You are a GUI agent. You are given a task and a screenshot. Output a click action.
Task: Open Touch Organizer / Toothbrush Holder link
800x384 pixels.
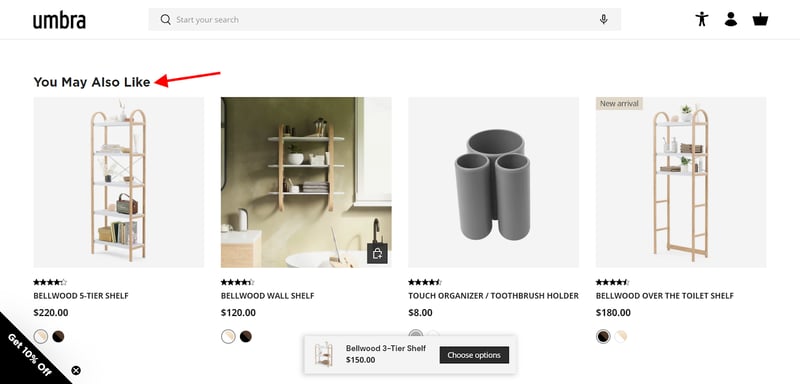(x=493, y=296)
